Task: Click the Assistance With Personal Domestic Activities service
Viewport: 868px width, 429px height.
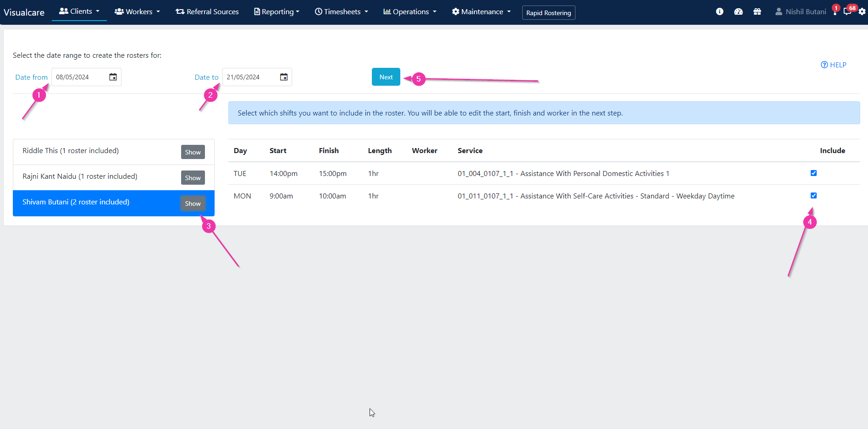Action: click(564, 173)
